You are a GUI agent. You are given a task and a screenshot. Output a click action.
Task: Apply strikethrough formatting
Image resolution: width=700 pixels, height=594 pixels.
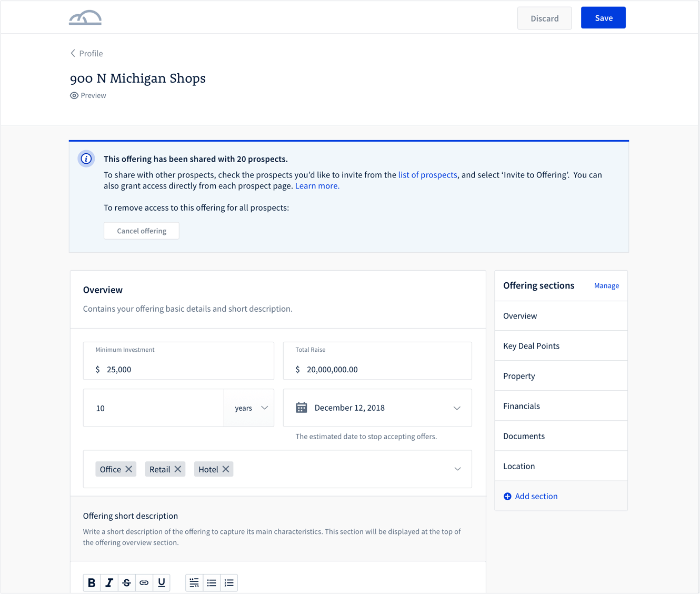coord(126,582)
